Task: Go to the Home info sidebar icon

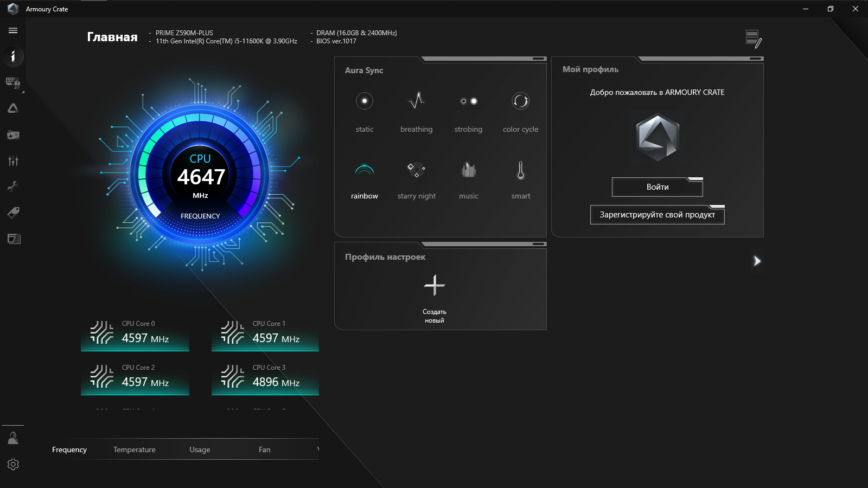Action: [13, 56]
